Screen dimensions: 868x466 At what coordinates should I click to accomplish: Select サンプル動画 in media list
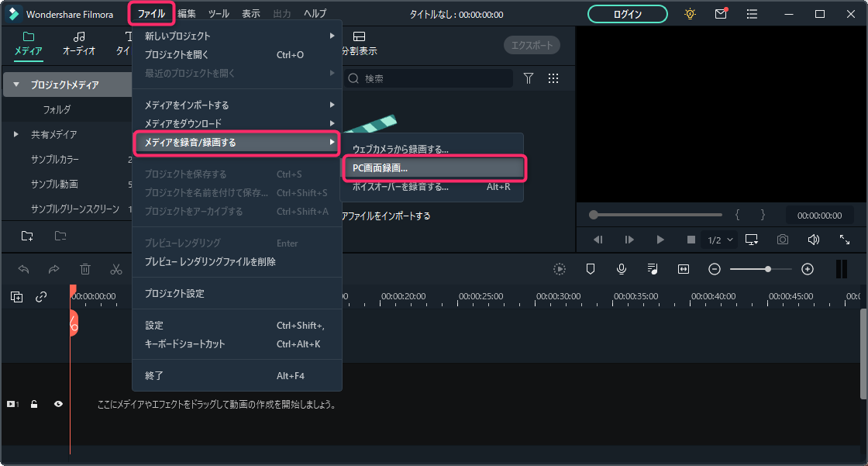pos(54,184)
